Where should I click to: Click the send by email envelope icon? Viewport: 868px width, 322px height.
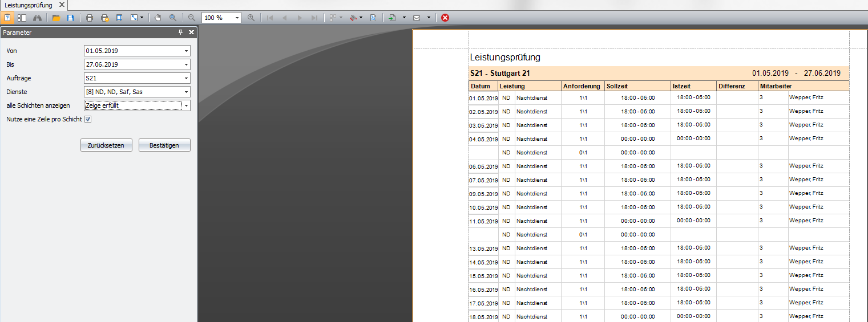tap(417, 18)
